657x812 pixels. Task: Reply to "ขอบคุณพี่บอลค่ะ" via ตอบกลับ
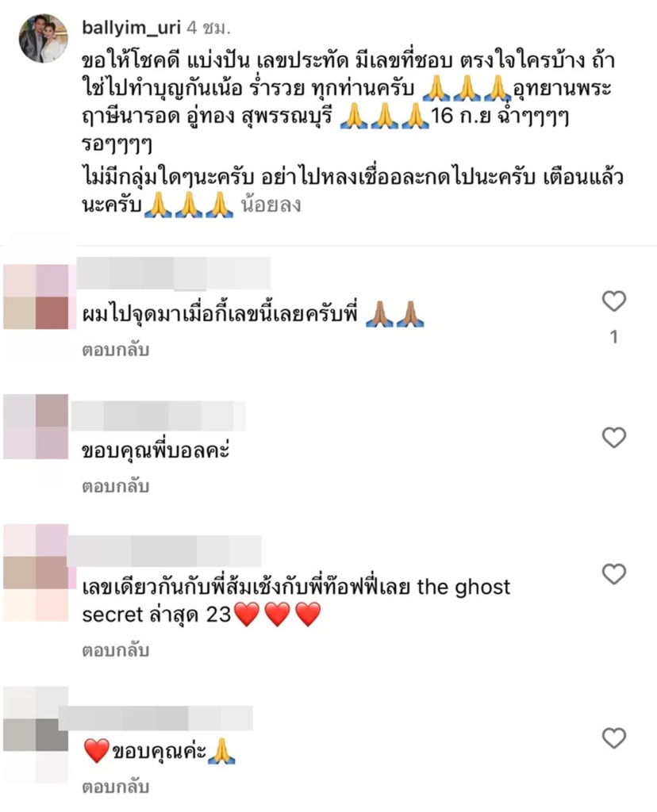116,486
